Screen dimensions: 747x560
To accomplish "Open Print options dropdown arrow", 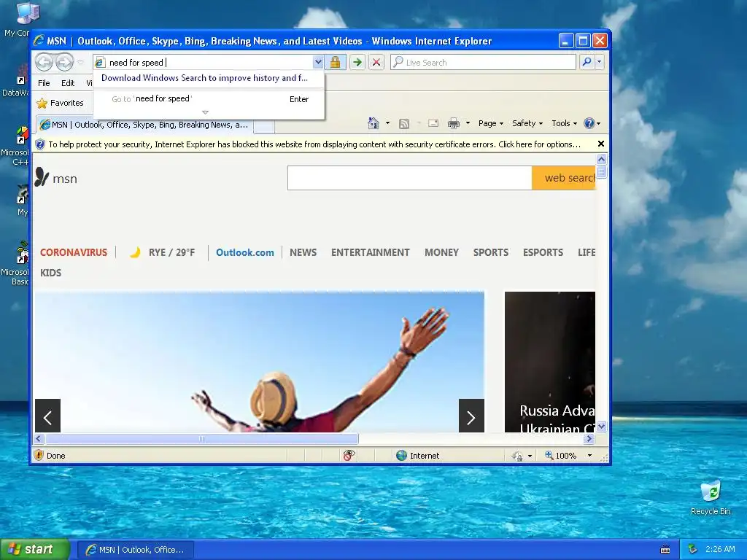I will click(x=468, y=123).
